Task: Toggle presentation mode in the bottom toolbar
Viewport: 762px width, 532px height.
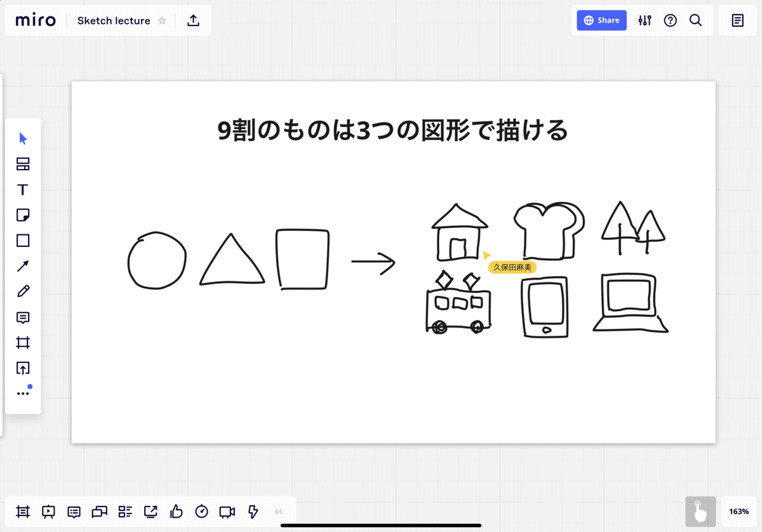Action: click(x=48, y=512)
